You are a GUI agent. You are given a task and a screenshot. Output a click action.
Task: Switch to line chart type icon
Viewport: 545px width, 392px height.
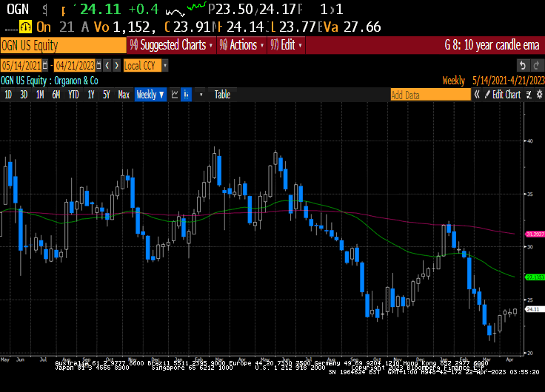[175, 95]
